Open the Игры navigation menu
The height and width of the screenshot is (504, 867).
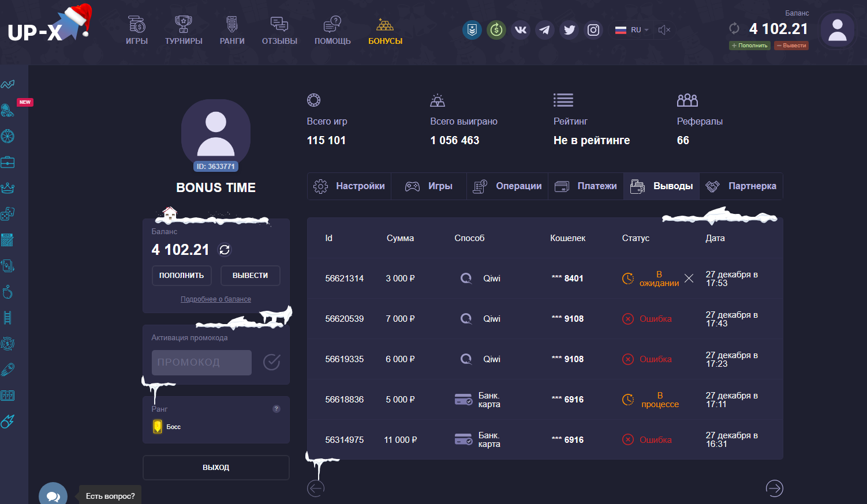tap(137, 31)
